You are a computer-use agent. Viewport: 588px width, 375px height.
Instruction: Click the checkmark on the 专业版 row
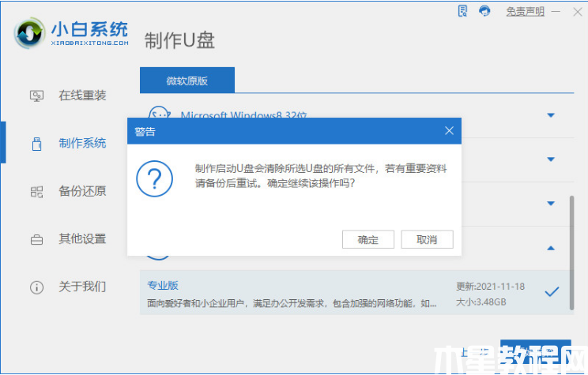552,291
